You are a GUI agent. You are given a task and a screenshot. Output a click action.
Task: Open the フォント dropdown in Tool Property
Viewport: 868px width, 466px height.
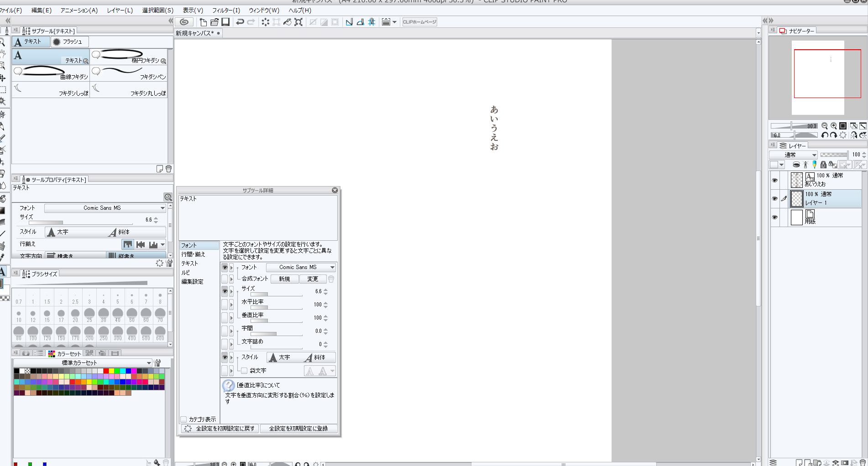[x=105, y=208]
